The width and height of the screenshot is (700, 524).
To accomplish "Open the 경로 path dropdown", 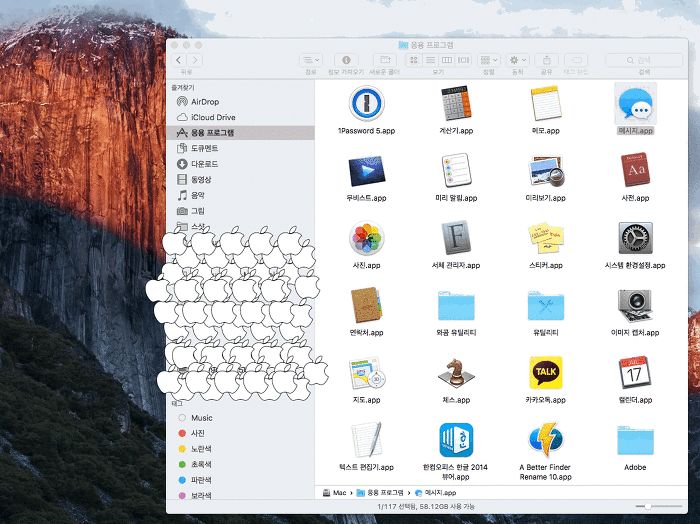I will [311, 60].
